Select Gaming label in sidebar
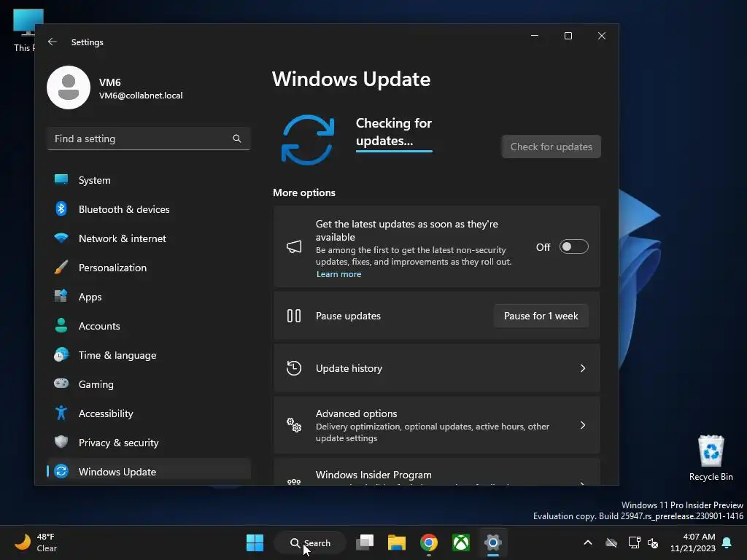The height and width of the screenshot is (560, 747). pos(96,384)
